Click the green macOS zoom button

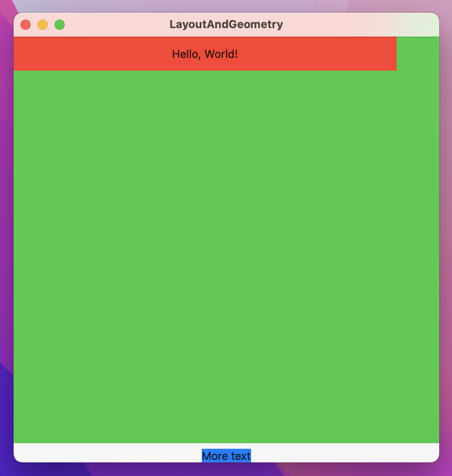[x=60, y=24]
